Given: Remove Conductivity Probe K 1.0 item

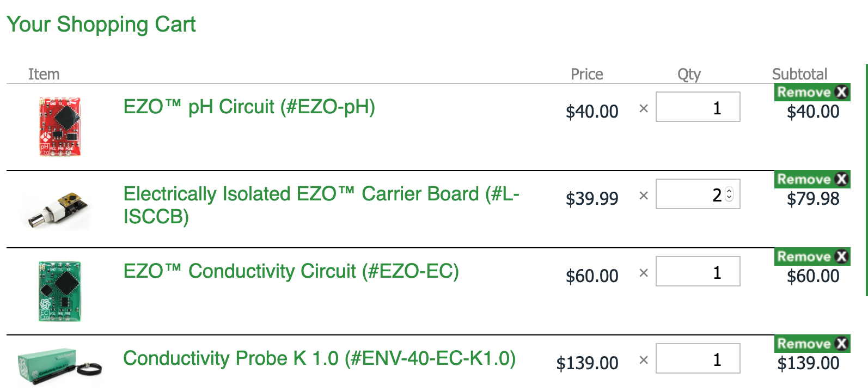Looking at the screenshot, I should (x=812, y=344).
